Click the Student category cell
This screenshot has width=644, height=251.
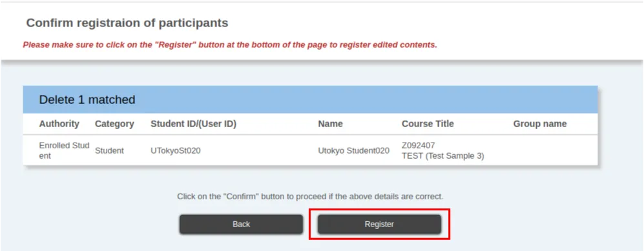click(x=109, y=150)
